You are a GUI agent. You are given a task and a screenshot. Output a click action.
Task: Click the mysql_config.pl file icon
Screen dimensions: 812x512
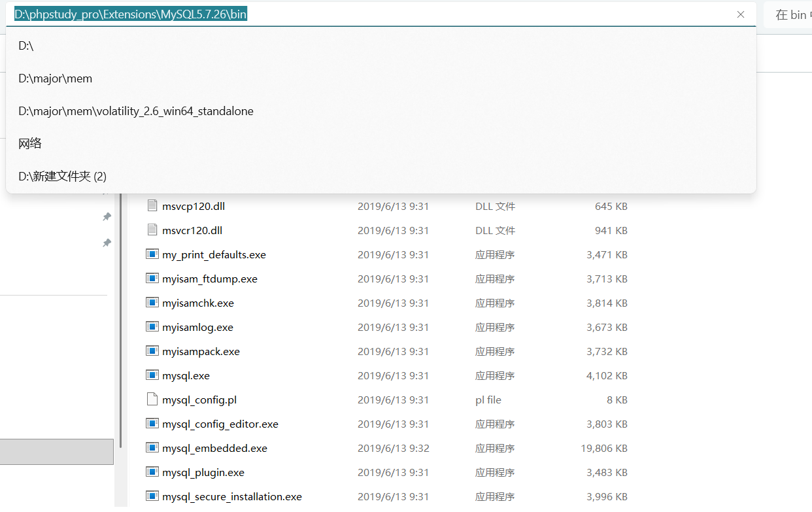[x=152, y=400]
